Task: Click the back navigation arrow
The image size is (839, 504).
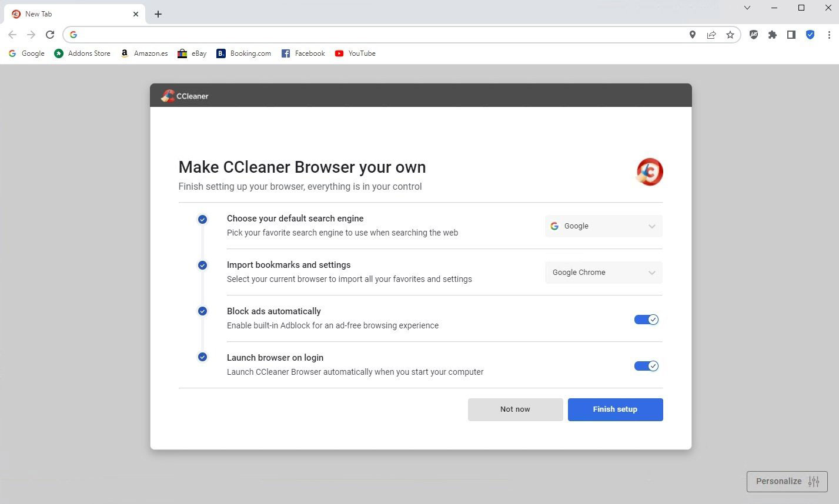Action: (x=12, y=35)
